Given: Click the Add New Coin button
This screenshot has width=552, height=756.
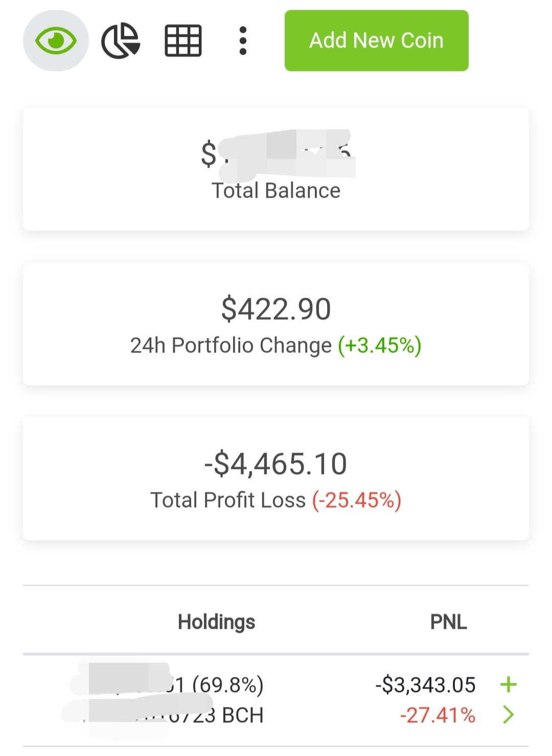Looking at the screenshot, I should [377, 40].
